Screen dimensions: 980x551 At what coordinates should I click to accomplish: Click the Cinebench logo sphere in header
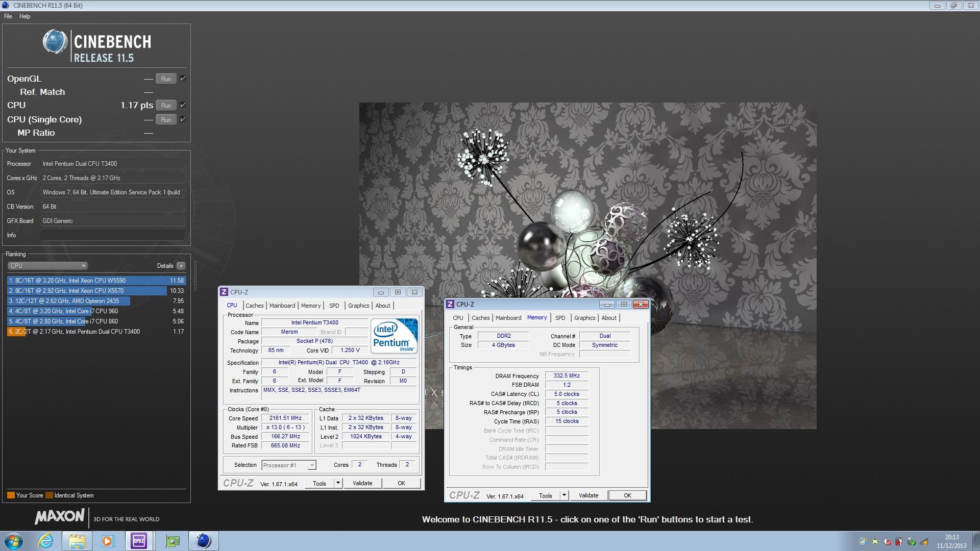pyautogui.click(x=55, y=42)
